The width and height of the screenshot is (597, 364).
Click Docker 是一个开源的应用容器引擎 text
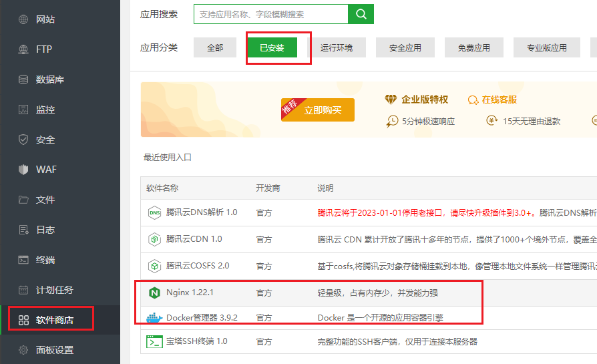(381, 317)
